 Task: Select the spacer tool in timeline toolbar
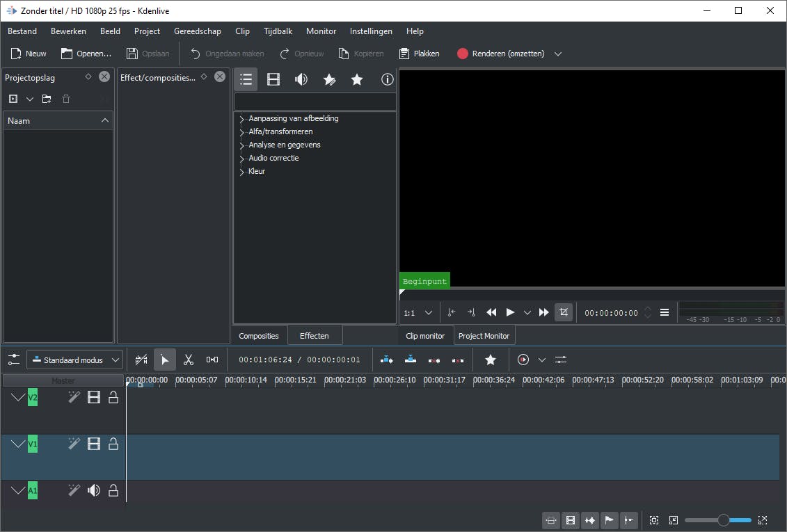coord(212,360)
